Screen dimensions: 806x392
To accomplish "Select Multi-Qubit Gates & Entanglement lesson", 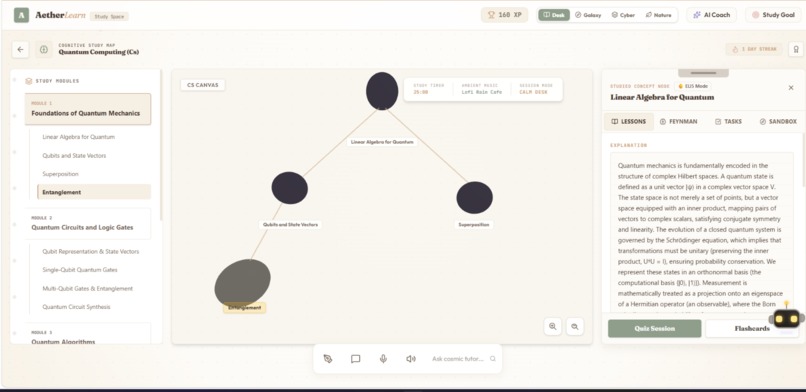I will point(94,289).
